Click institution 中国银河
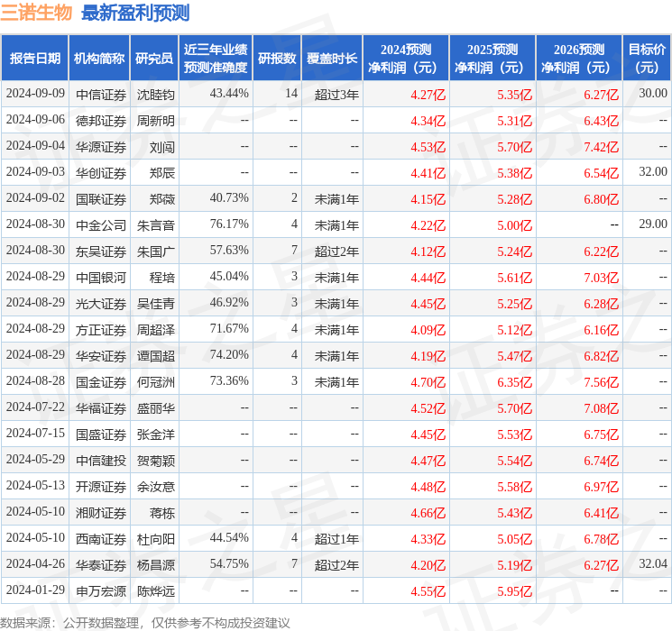Viewport: 672px width, 631px height. pos(101,278)
